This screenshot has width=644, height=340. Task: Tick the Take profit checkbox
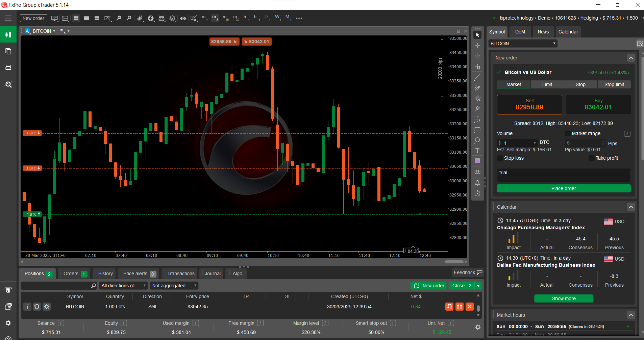591,158
